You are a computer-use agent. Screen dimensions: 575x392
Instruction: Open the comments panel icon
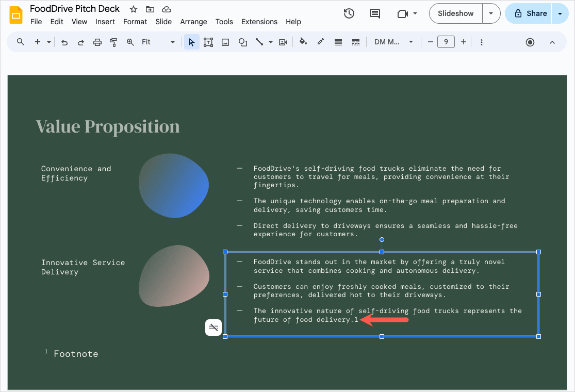coord(374,13)
